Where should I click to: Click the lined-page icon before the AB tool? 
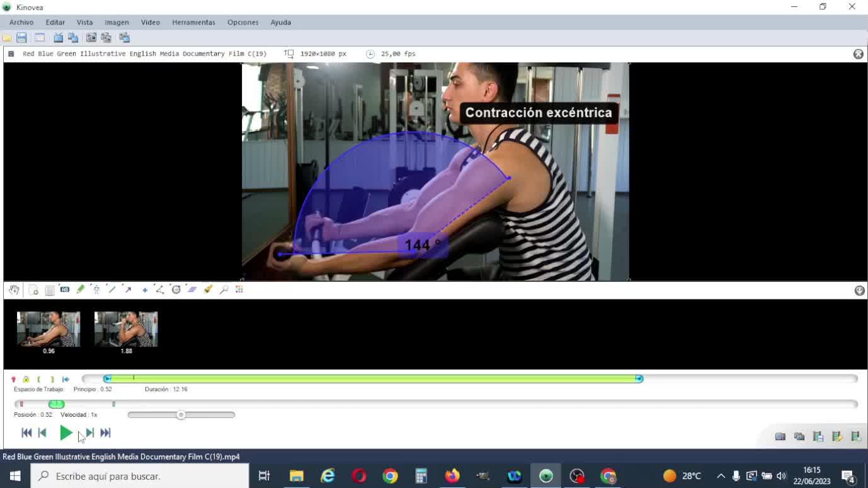coord(50,290)
